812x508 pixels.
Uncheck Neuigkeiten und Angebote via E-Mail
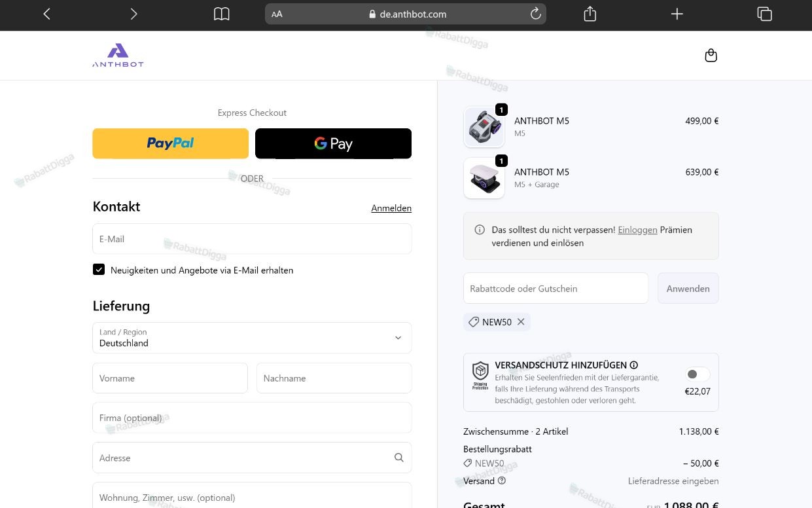pos(99,269)
